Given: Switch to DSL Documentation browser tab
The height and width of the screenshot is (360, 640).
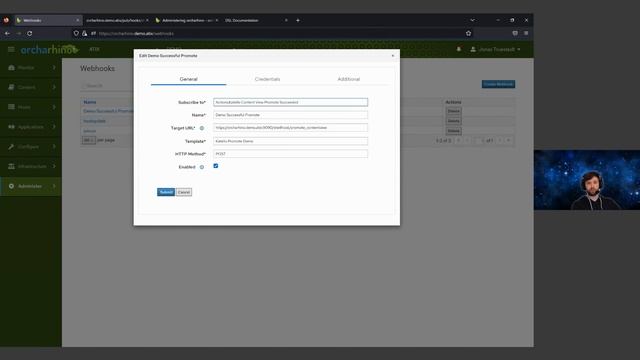Looking at the screenshot, I should pyautogui.click(x=255, y=20).
